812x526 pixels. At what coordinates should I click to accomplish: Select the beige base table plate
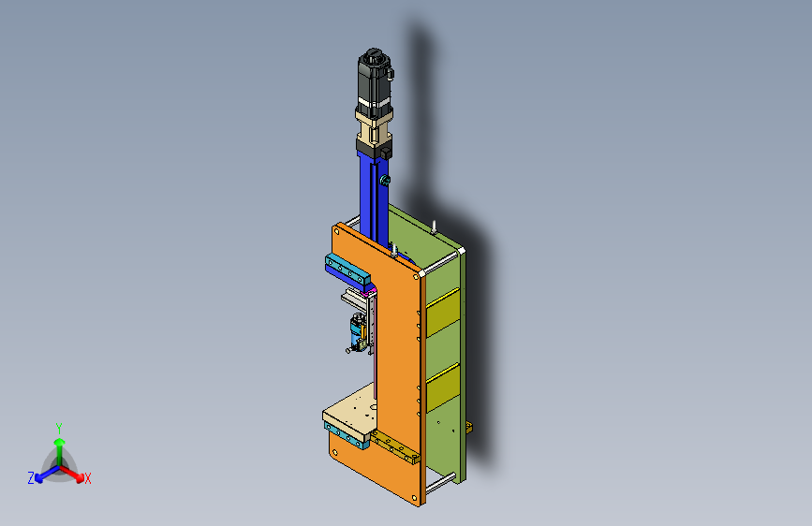coord(350,412)
